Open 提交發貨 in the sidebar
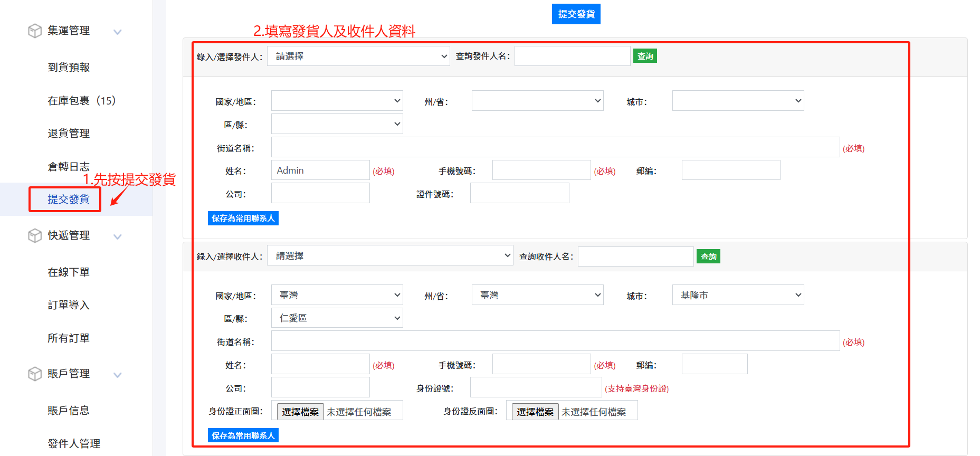This screenshot has height=456, width=980. (x=68, y=199)
